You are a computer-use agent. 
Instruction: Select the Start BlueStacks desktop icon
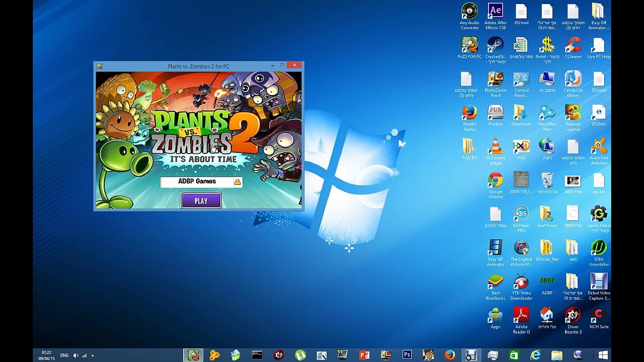[x=496, y=287]
